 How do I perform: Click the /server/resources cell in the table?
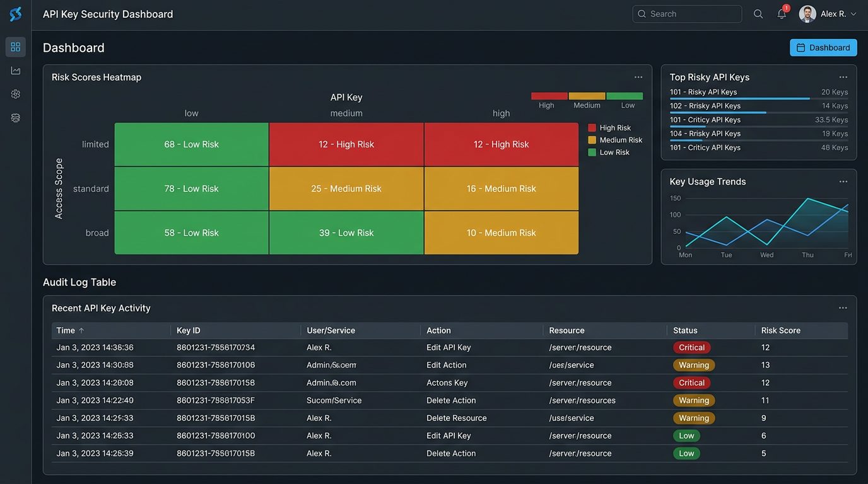pyautogui.click(x=582, y=400)
